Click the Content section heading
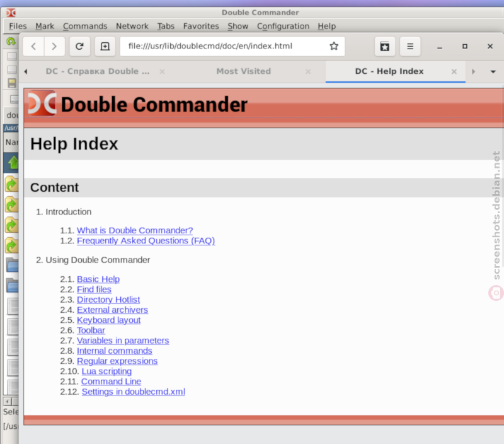This screenshot has height=444, width=504. (x=54, y=187)
